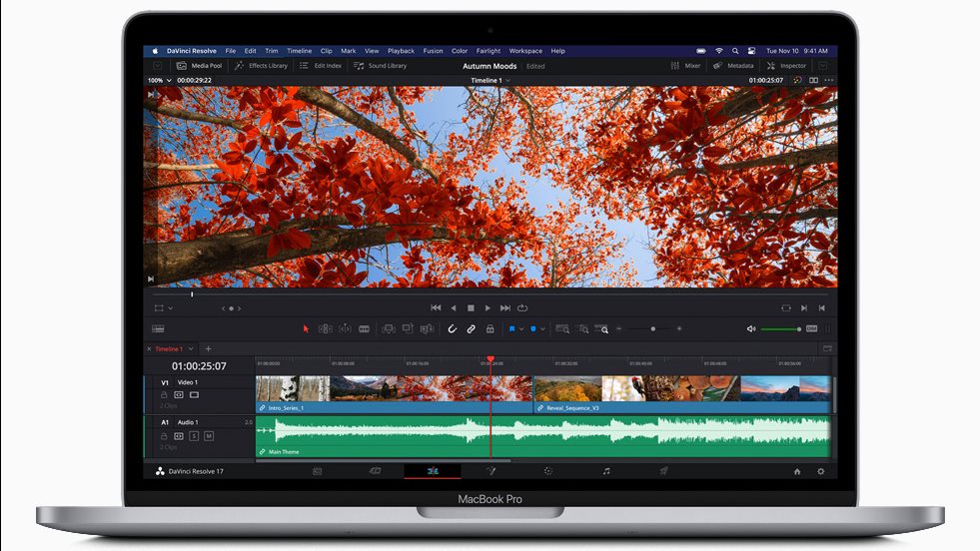This screenshot has height=551, width=980.
Task: Open the Playback menu
Action: 401,51
